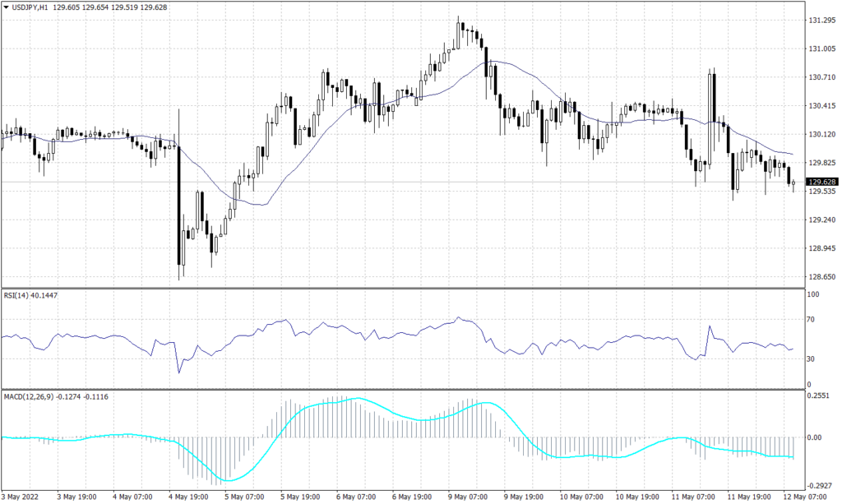This screenshot has width=842, height=504.
Task: Click the 3 May 2022 date label
Action: click(x=18, y=497)
